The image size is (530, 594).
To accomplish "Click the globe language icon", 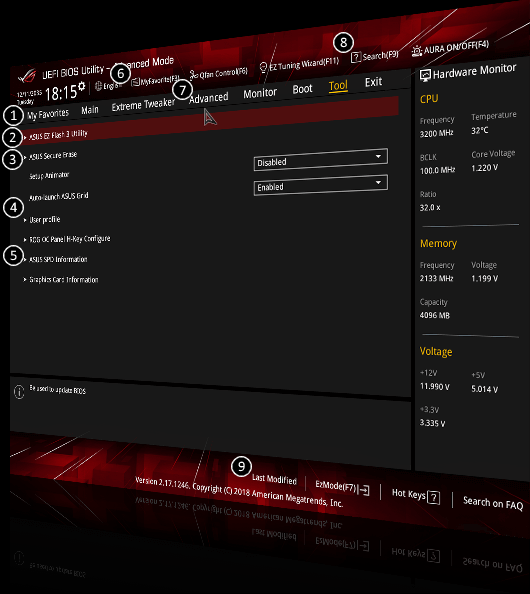I will point(98,86).
